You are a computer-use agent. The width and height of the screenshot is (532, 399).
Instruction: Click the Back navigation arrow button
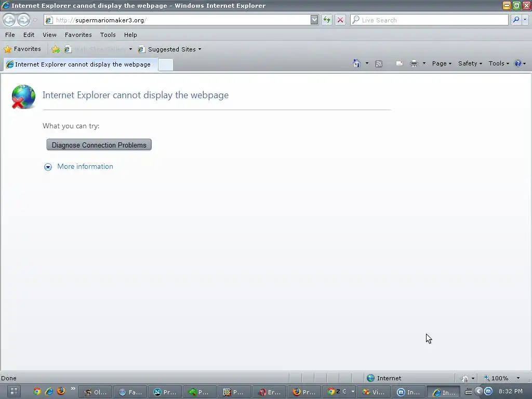coord(9,20)
